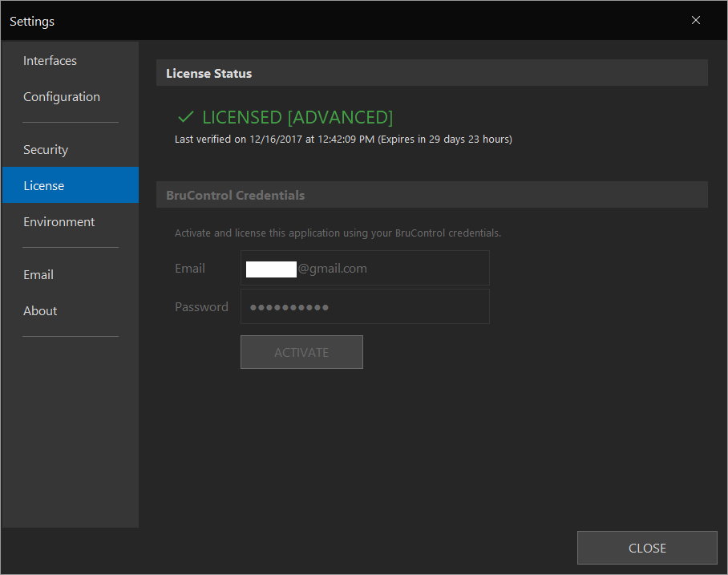The image size is (728, 575).
Task: Click the 'Activate and license this application' text
Action: (338, 233)
